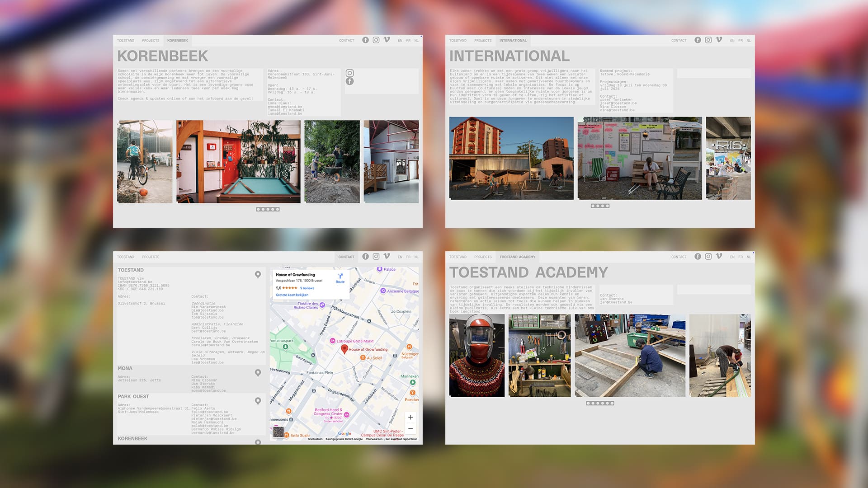Click last carousel dot under Korenbeek photos
Image resolution: width=868 pixels, height=488 pixels.
(x=278, y=209)
